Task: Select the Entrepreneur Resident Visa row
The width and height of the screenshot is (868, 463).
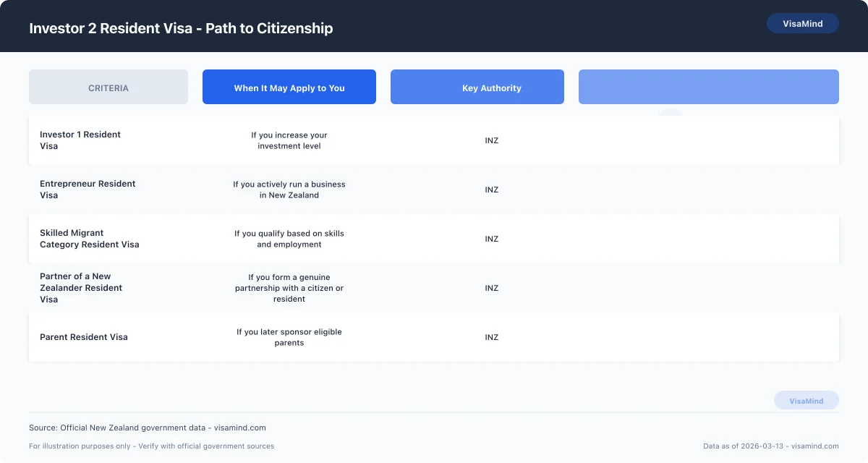Action: [88, 190]
